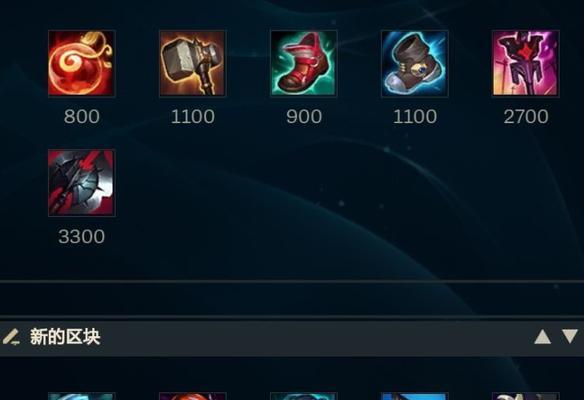Move the 新的区块 block up with arrow
Viewport: 584px width, 400px height.
pos(542,337)
